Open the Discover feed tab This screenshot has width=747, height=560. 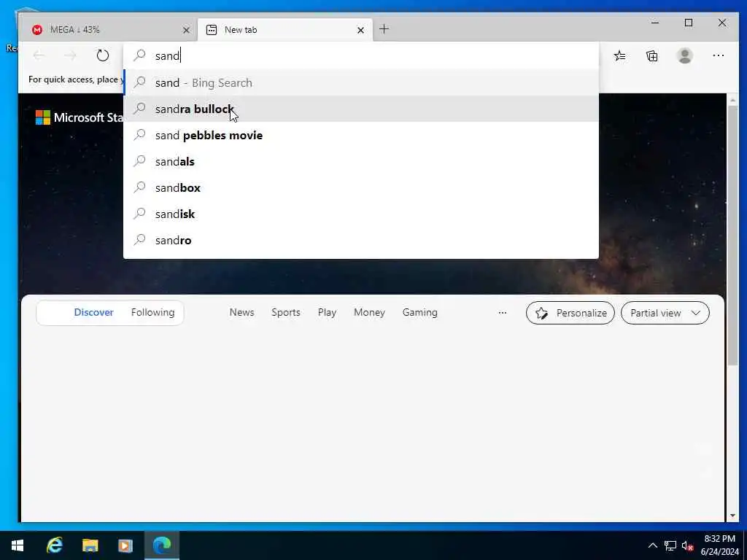[93, 312]
